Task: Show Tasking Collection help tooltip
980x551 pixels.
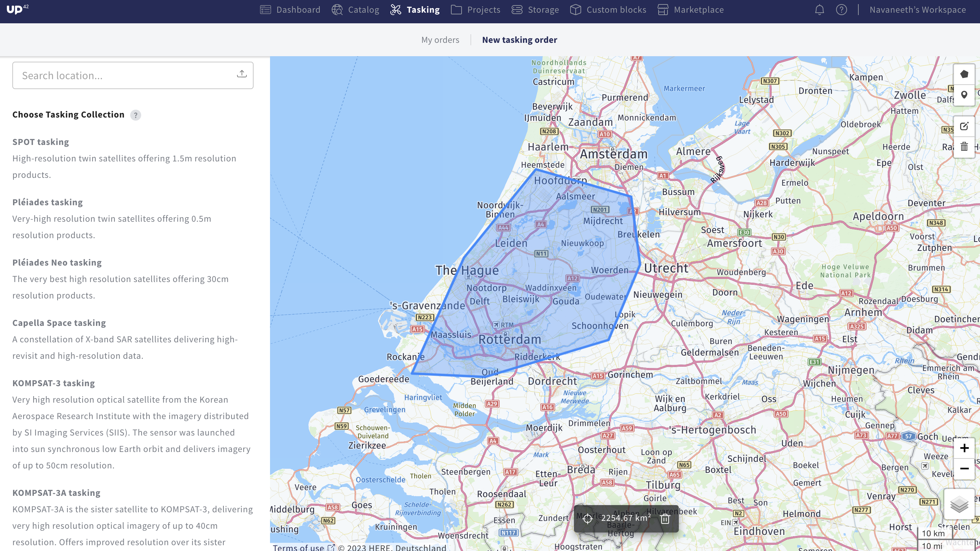Action: (x=135, y=115)
